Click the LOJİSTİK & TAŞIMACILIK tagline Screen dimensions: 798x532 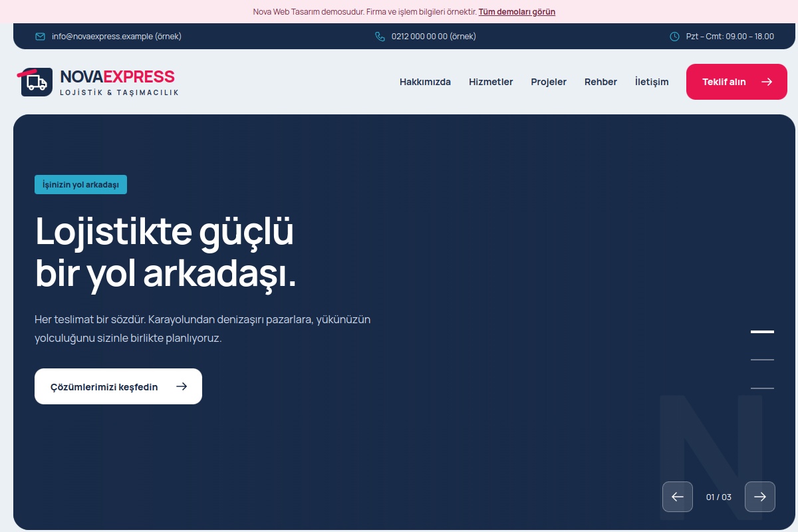tap(119, 92)
